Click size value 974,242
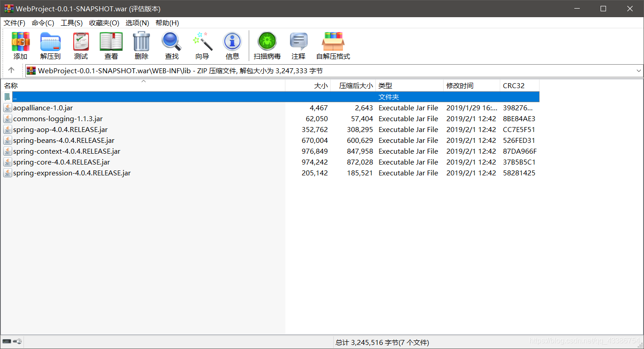644x349 pixels. pyautogui.click(x=315, y=162)
